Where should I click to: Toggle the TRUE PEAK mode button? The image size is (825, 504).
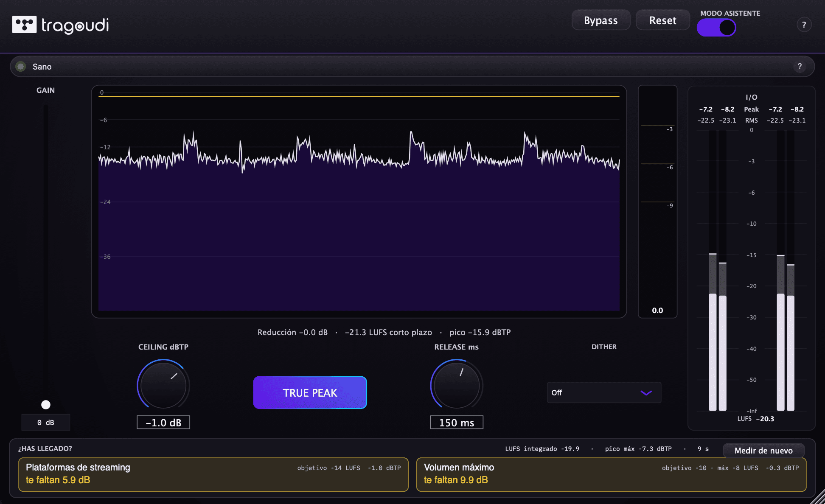[310, 392]
